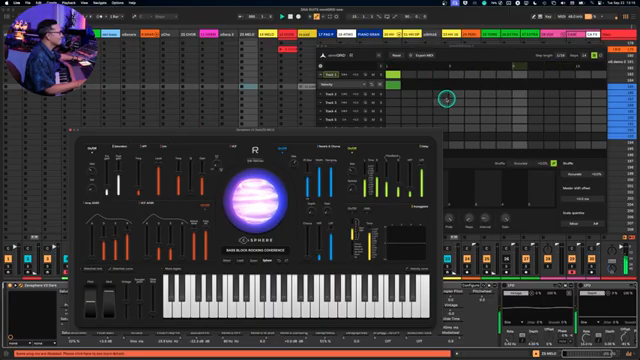This screenshot has width=640, height=360.
Task: Click the Mod wheel in Zensphere
Action: [x=109, y=302]
